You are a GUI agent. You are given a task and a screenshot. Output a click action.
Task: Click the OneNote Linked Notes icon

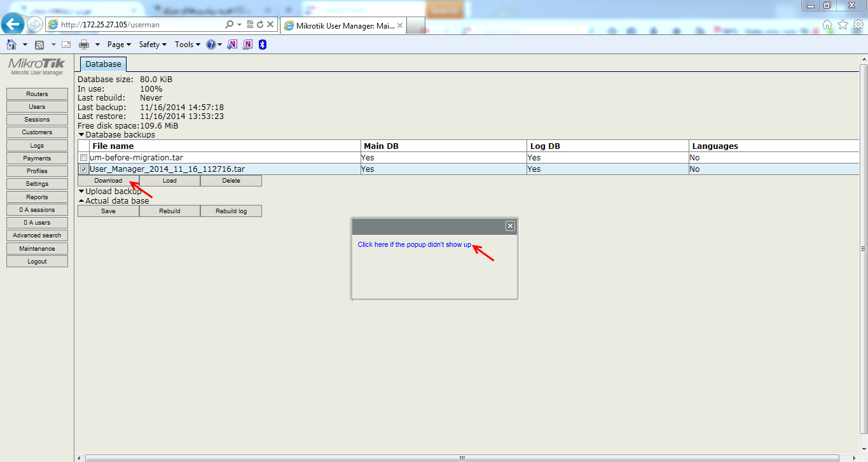pos(247,44)
